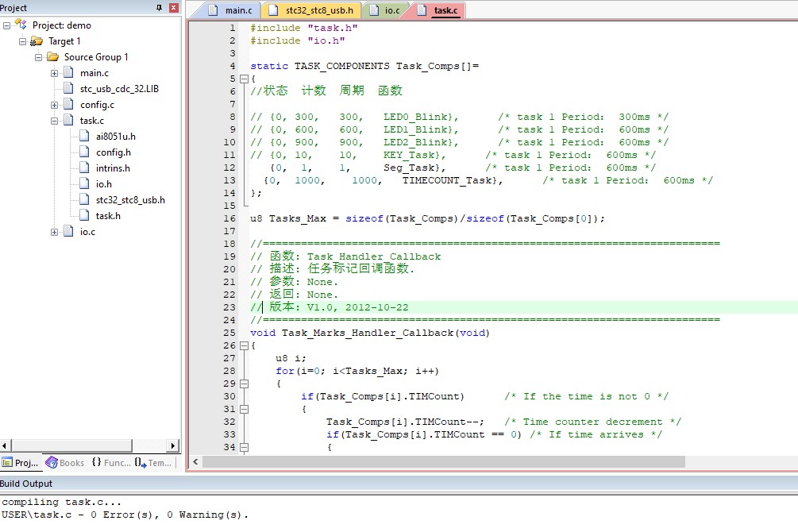Image resolution: width=798 pixels, height=532 pixels.
Task: Pin the Project panel with the pushpin icon
Action: pyautogui.click(x=159, y=8)
